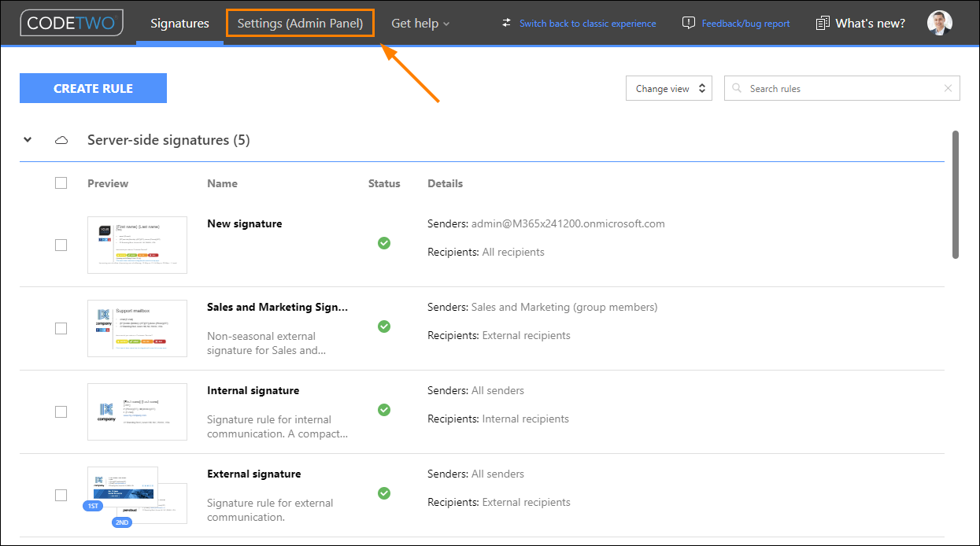
Task: Select the New signature checkbox
Action: tap(61, 245)
